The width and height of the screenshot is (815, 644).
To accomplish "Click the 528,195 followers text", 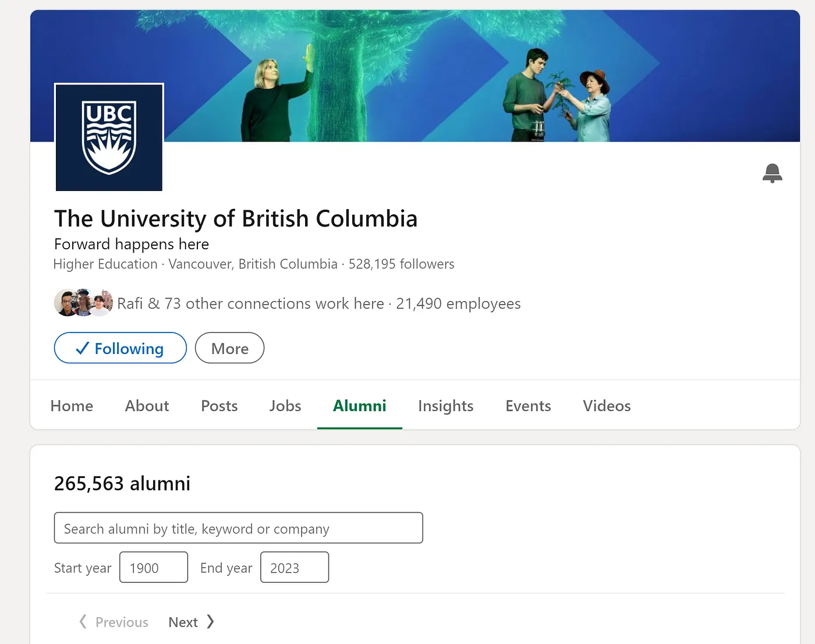I will point(401,264).
